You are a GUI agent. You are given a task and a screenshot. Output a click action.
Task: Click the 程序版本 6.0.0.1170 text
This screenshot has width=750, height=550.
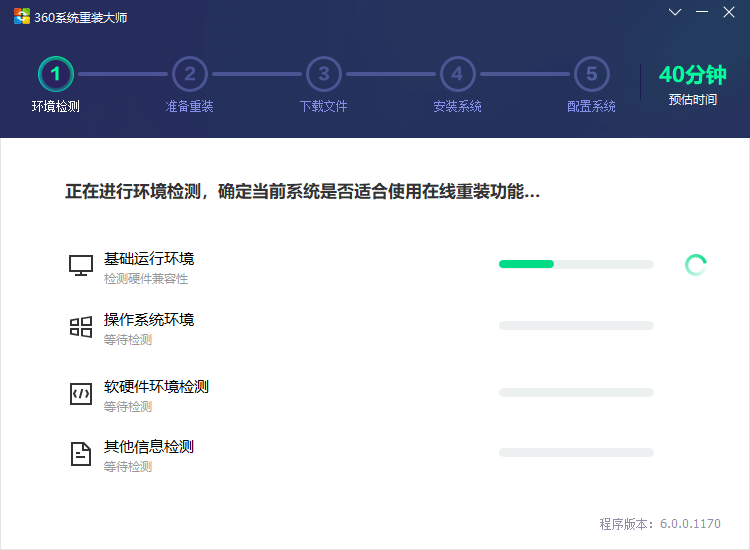coord(660,524)
